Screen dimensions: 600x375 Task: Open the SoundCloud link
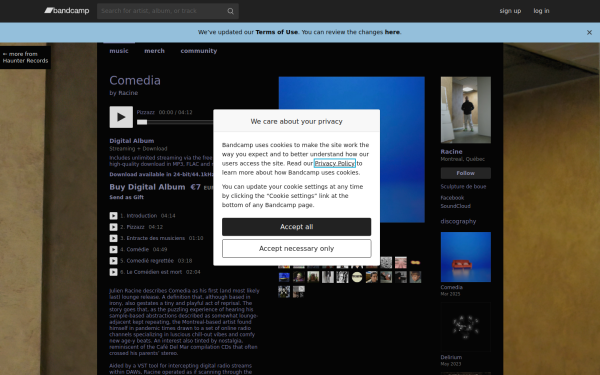click(456, 206)
